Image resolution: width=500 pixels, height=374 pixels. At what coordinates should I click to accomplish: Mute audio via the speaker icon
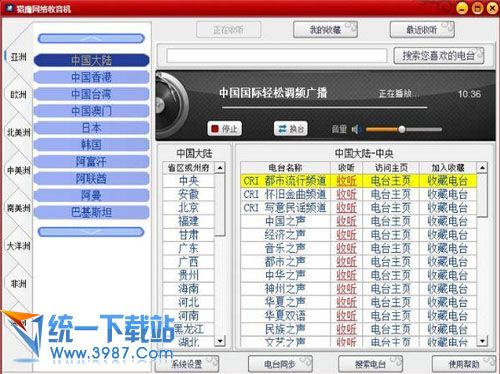click(x=356, y=129)
